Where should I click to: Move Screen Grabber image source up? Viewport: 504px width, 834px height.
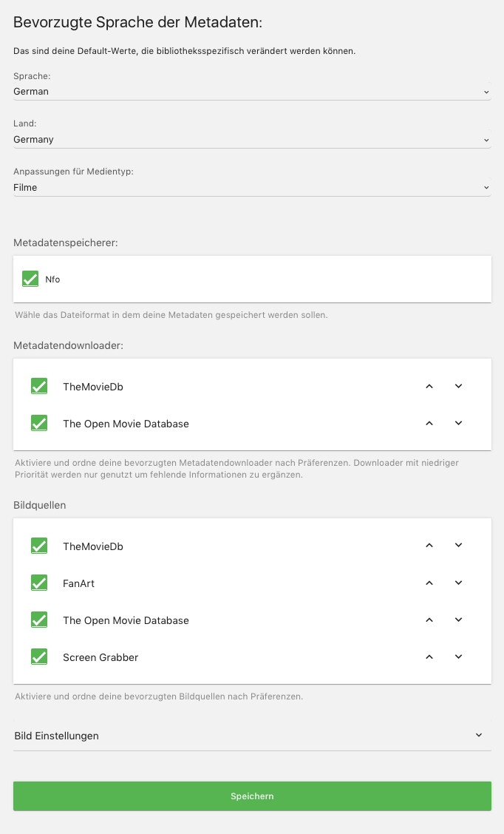click(429, 657)
